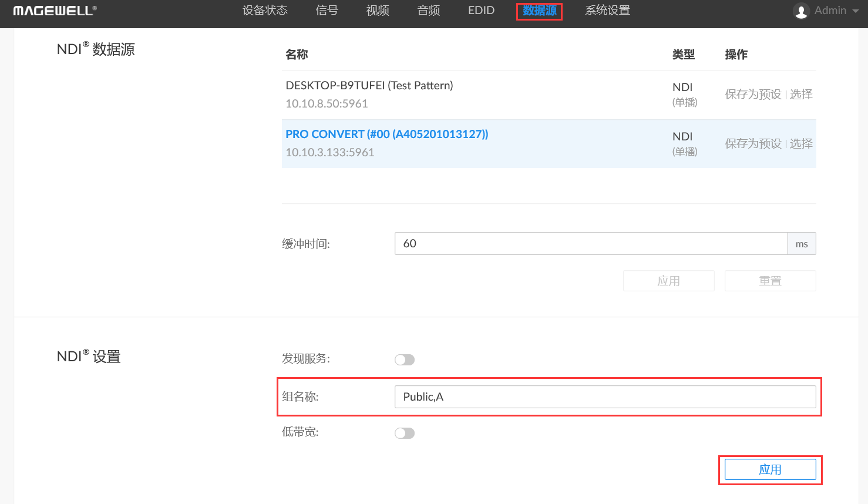Turn on the 低带宽 switch
Screen dimensions: 868x504
(x=405, y=433)
